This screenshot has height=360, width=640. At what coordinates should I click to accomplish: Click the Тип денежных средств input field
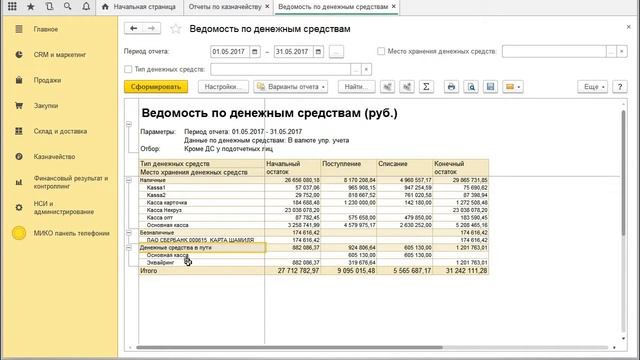(280, 69)
